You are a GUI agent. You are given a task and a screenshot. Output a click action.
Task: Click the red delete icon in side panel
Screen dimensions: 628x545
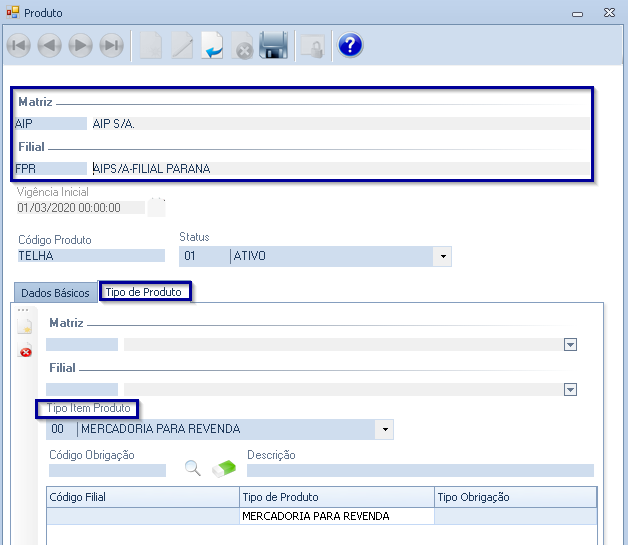(25, 351)
